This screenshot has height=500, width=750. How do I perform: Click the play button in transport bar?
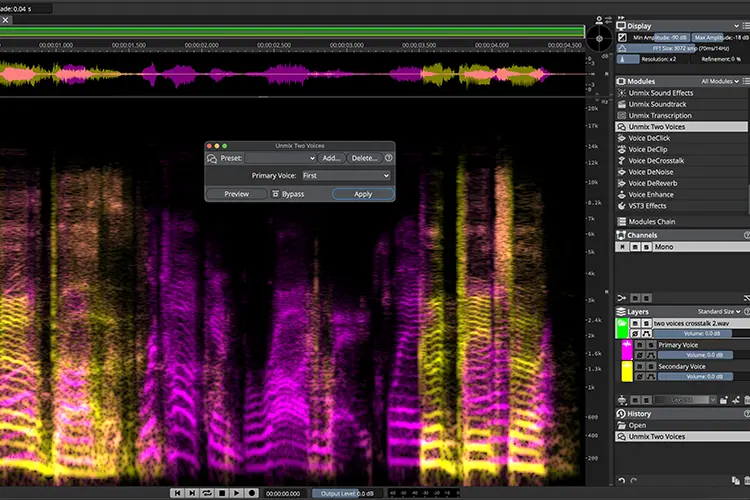click(237, 493)
